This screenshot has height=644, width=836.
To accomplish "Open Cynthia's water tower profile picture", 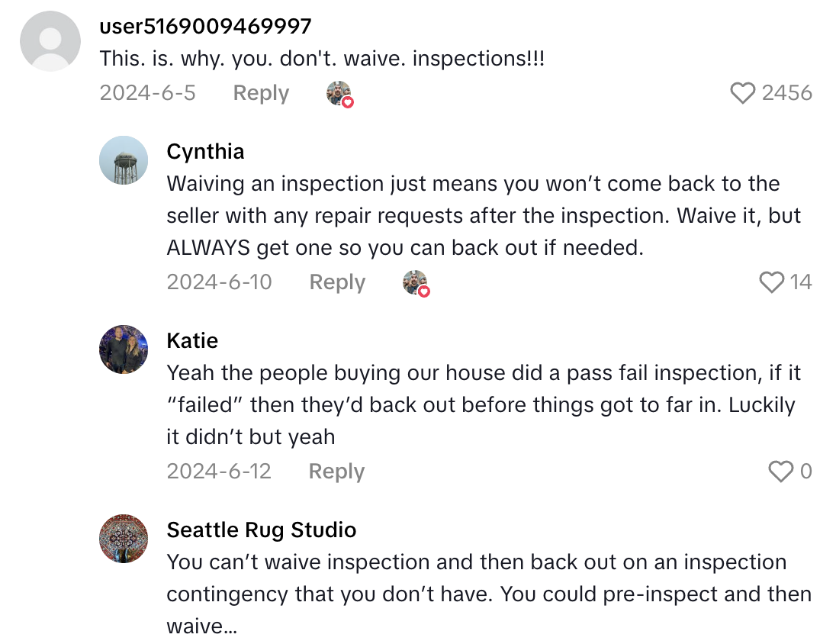I will pos(124,160).
